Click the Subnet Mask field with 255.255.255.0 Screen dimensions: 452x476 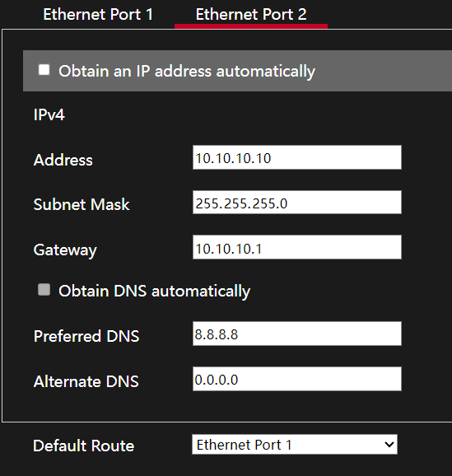click(297, 203)
